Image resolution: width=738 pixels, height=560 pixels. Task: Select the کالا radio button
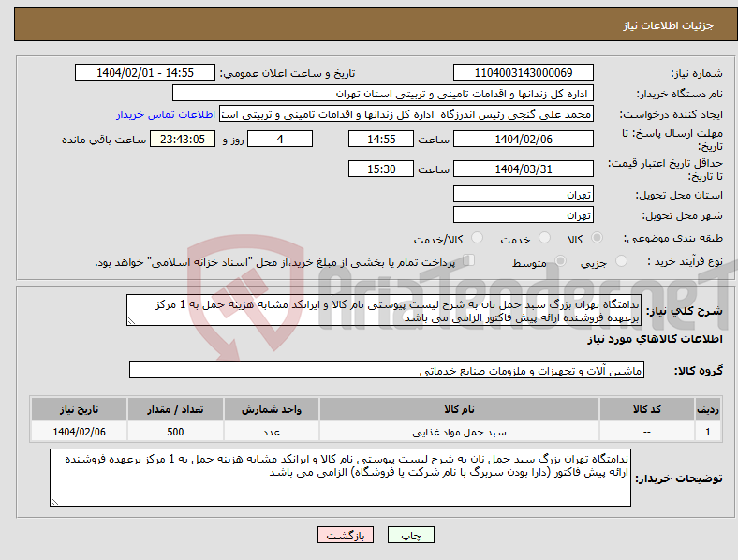coord(597,238)
